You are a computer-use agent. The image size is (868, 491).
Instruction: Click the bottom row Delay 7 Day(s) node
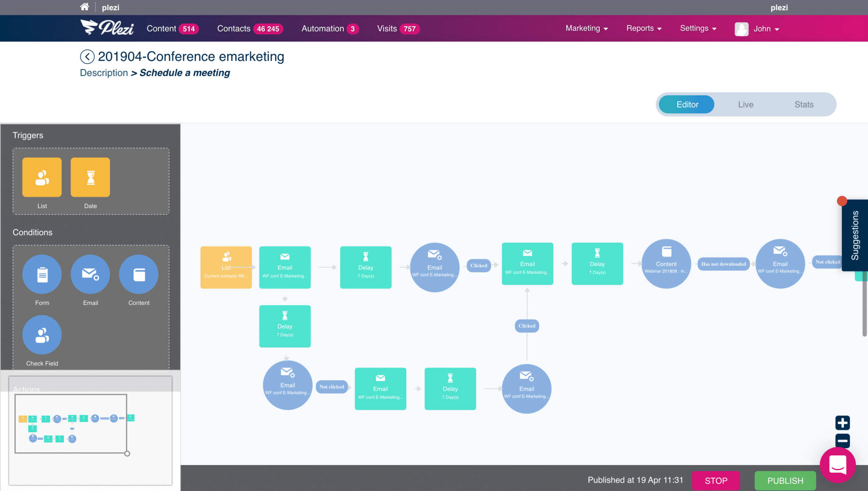tap(450, 389)
